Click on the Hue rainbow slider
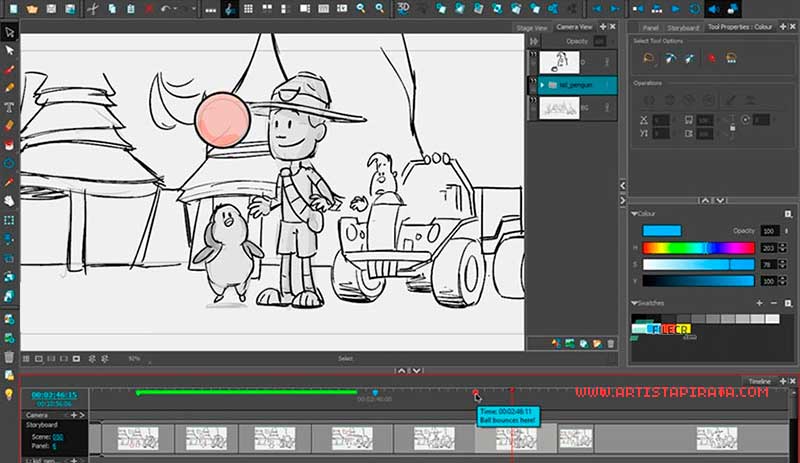This screenshot has width=800, height=463. click(698, 248)
